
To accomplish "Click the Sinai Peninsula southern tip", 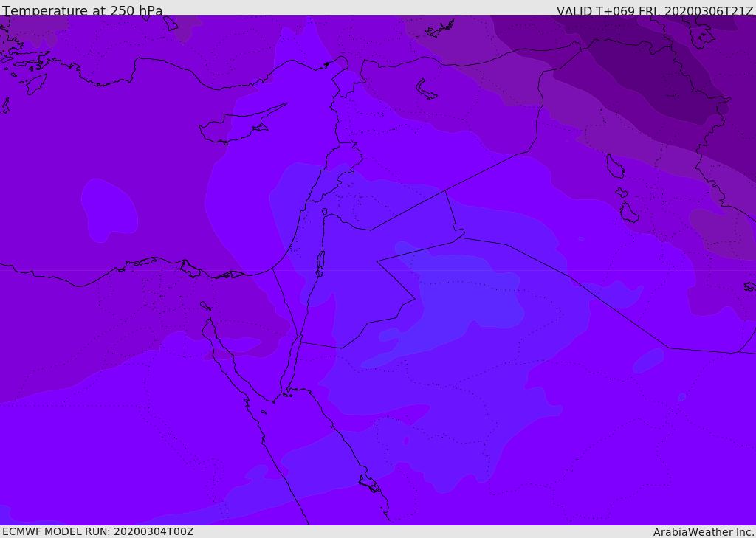I will (273, 401).
